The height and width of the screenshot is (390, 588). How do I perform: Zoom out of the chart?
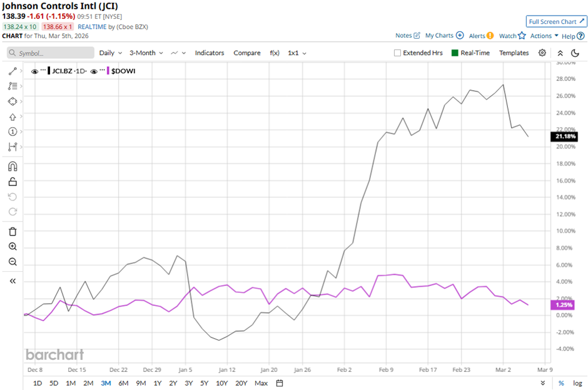13,262
